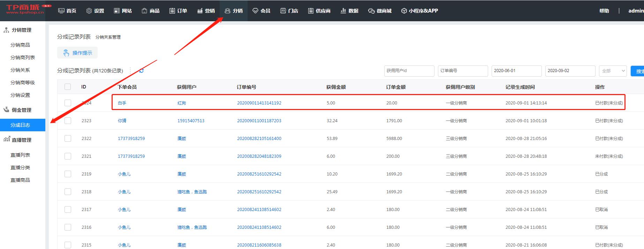This screenshot has height=249, width=644.
Task: Open user link 15915407513
Action: [x=191, y=121]
